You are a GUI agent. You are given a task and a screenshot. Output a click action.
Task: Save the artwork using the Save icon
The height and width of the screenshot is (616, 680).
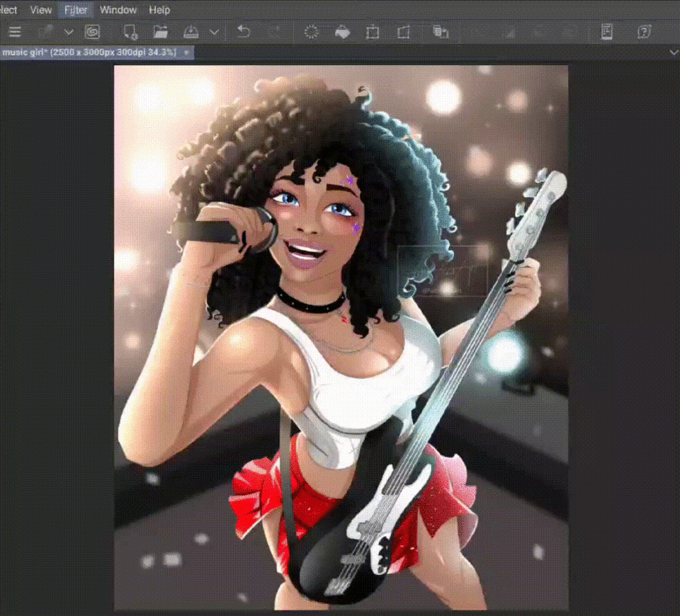[191, 32]
